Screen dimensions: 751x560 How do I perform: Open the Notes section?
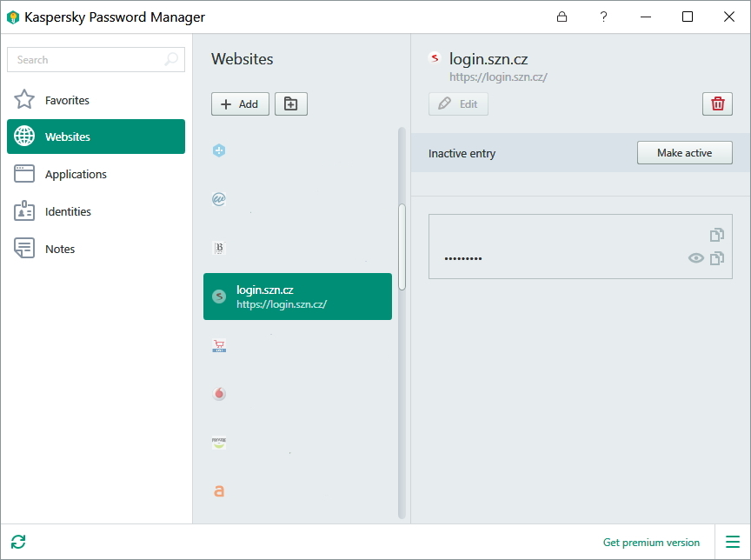[x=96, y=249]
